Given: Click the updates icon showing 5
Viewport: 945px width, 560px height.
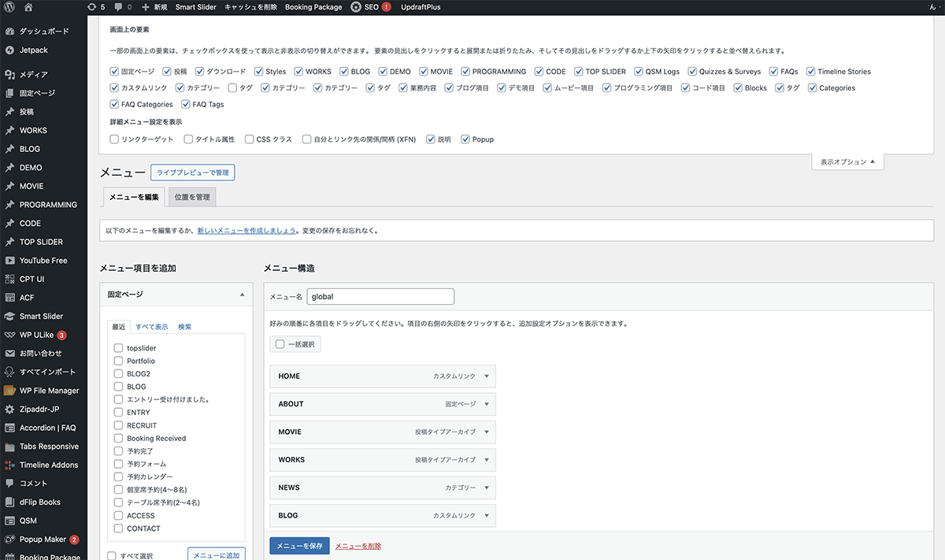Looking at the screenshot, I should [91, 7].
